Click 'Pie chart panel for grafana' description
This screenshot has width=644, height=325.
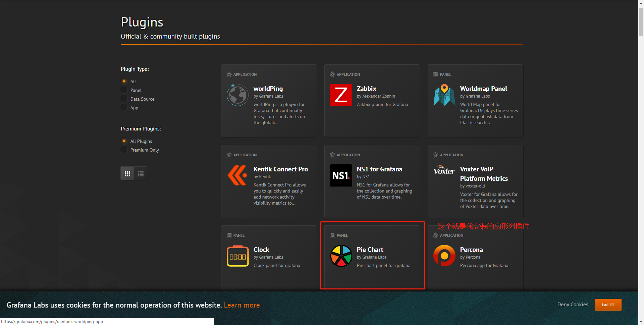tap(383, 266)
